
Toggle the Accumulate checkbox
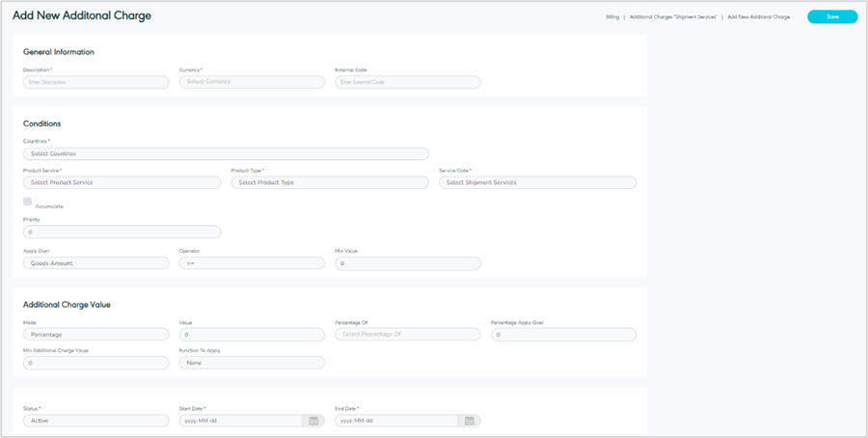coord(28,202)
